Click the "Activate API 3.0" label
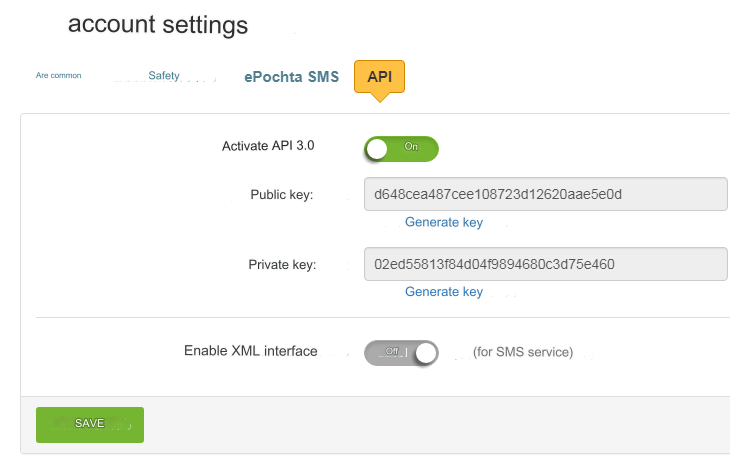 (x=268, y=146)
